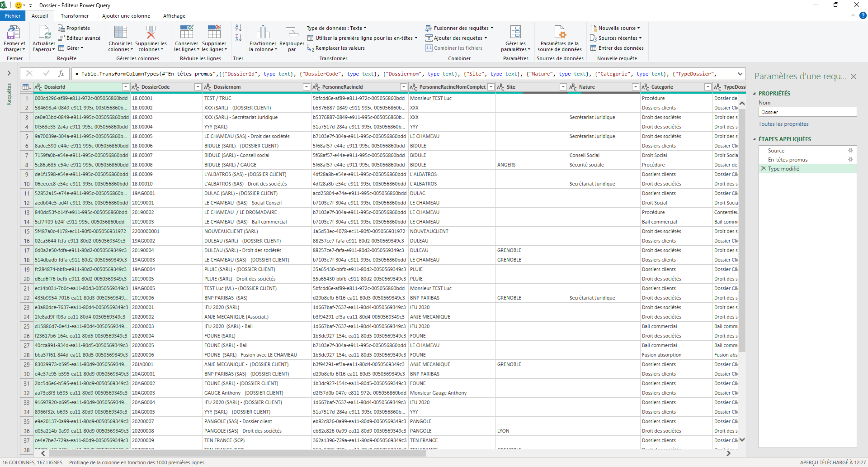Screen dimensions: 868x467
Task: Click Fermer et charger icon
Action: [14, 32]
